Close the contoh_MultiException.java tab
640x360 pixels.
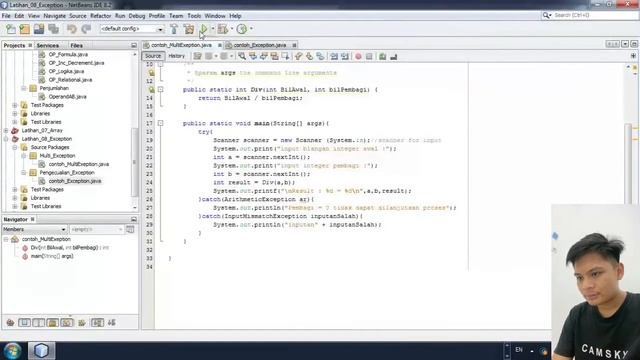[x=220, y=45]
